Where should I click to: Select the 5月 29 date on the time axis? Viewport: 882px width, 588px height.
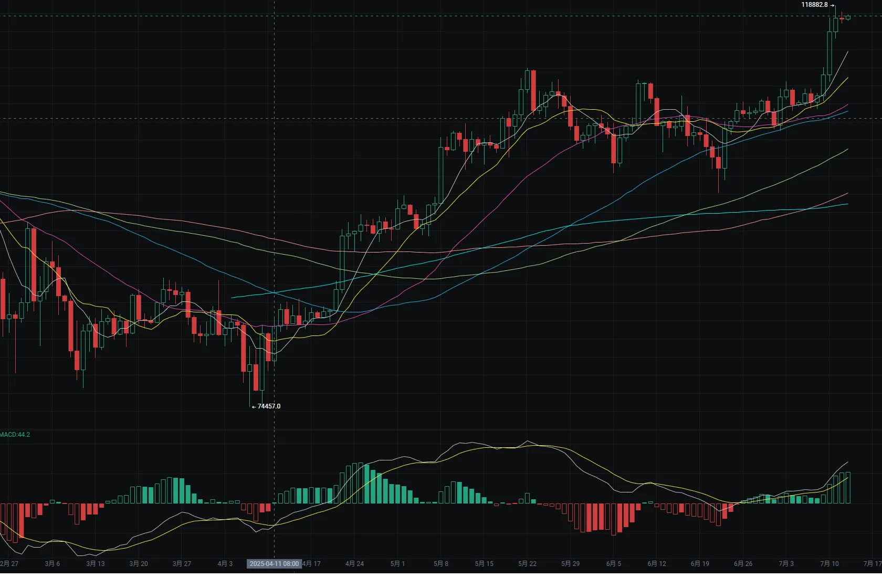click(x=570, y=564)
